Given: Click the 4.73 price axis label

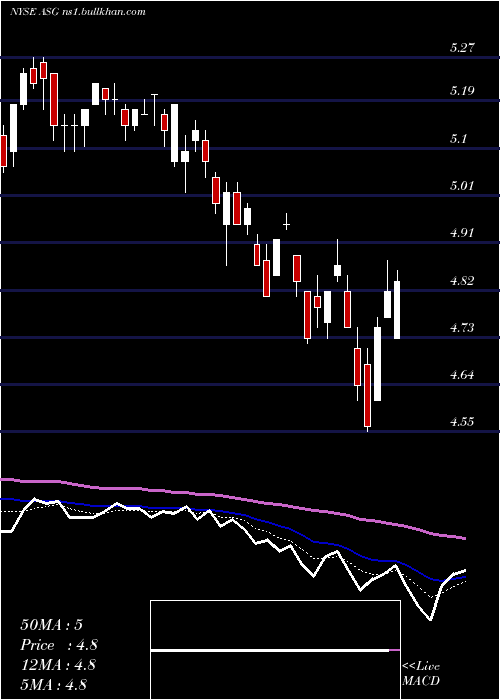Looking at the screenshot, I should (x=462, y=328).
